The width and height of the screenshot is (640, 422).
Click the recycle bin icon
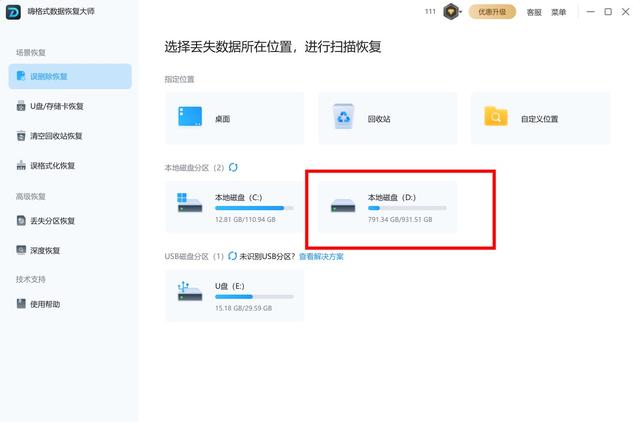pos(343,116)
